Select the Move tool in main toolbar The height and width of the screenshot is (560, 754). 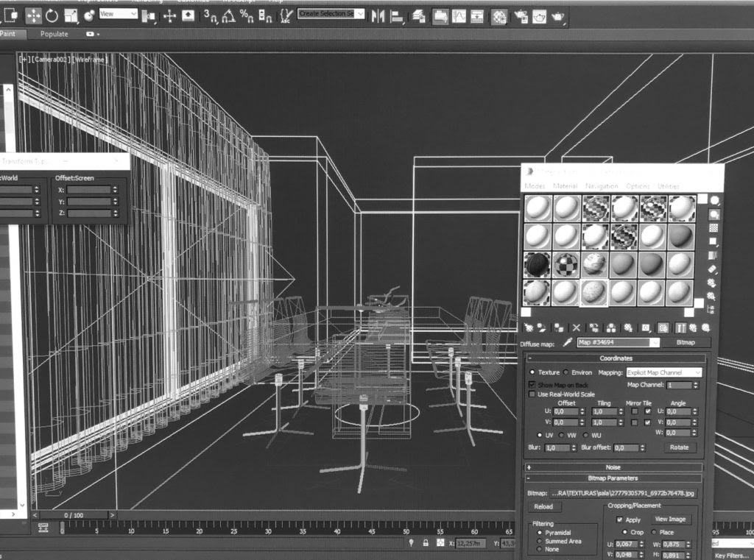tap(34, 15)
